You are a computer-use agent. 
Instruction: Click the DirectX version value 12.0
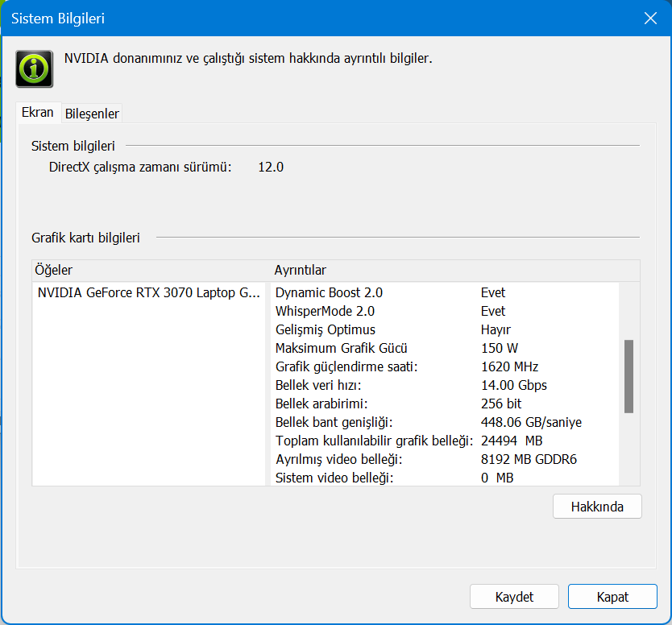tap(271, 167)
